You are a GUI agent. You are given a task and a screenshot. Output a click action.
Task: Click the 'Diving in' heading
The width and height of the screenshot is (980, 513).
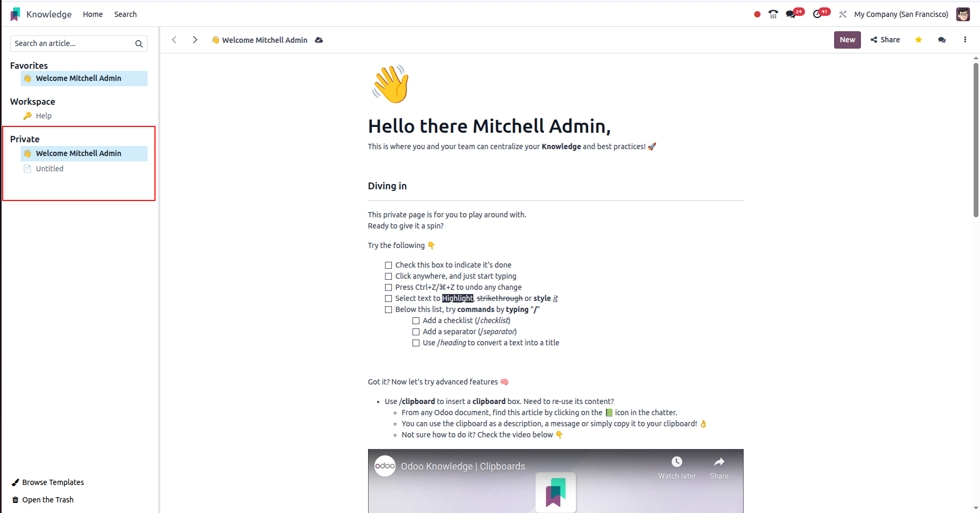(x=387, y=186)
